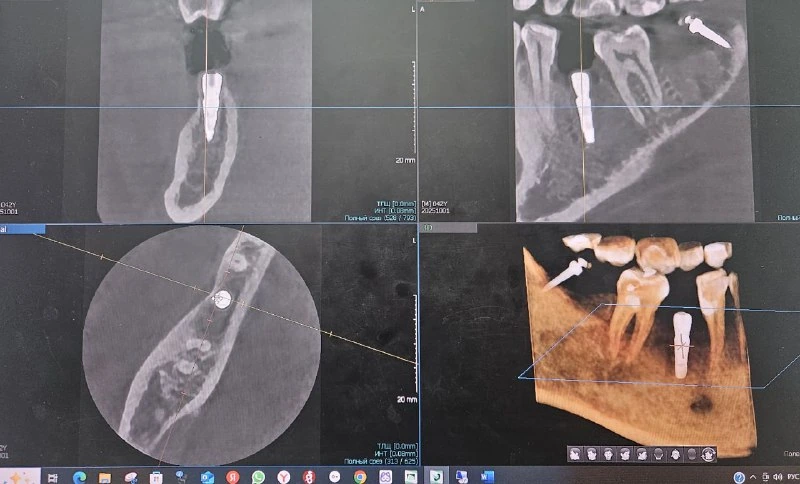800x484 pixels.
Task: Open File Explorer from taskbar
Action: [105, 478]
